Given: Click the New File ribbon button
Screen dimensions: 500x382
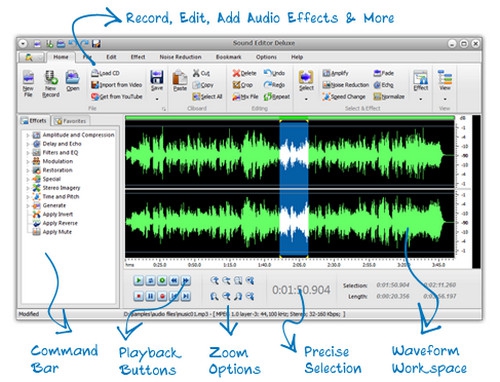Looking at the screenshot, I should pos(28,84).
